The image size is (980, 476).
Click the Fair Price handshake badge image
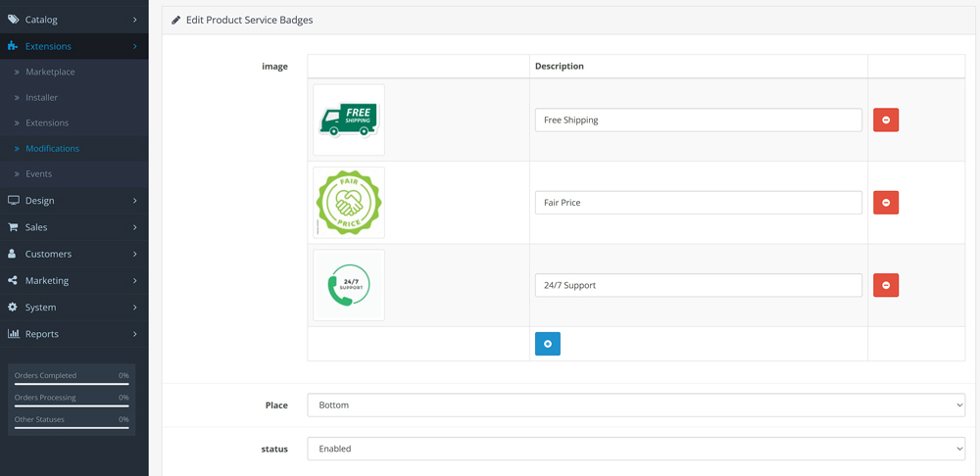click(x=348, y=203)
